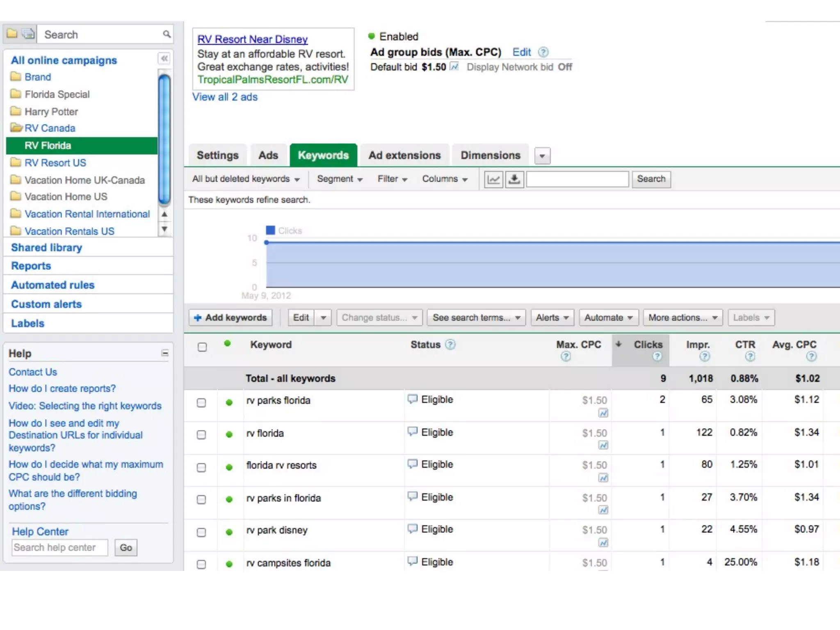Open bid simulator icon for rv parks florida
840x630 pixels.
[x=603, y=413]
